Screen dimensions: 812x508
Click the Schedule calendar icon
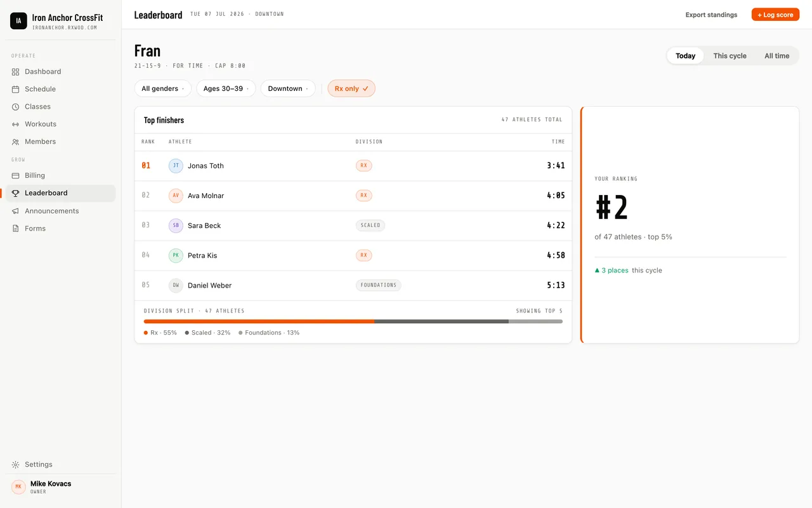click(x=16, y=90)
